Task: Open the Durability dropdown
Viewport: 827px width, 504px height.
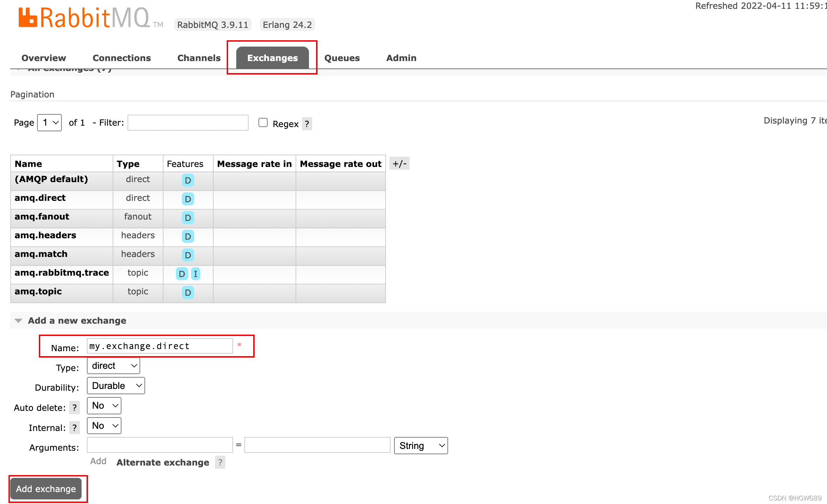Action: [x=116, y=386]
